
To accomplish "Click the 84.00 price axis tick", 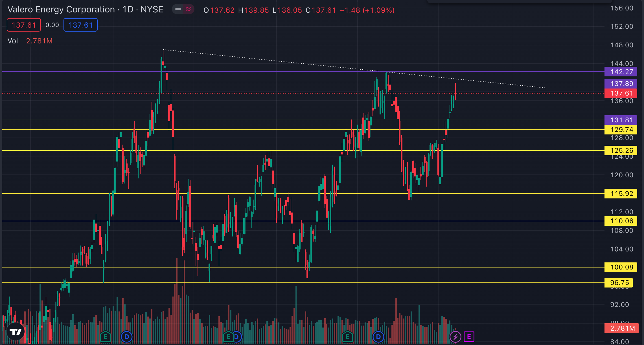I will (619, 342).
